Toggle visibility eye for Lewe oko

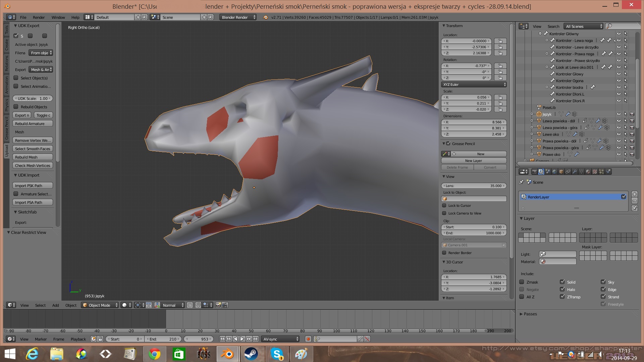click(619, 134)
